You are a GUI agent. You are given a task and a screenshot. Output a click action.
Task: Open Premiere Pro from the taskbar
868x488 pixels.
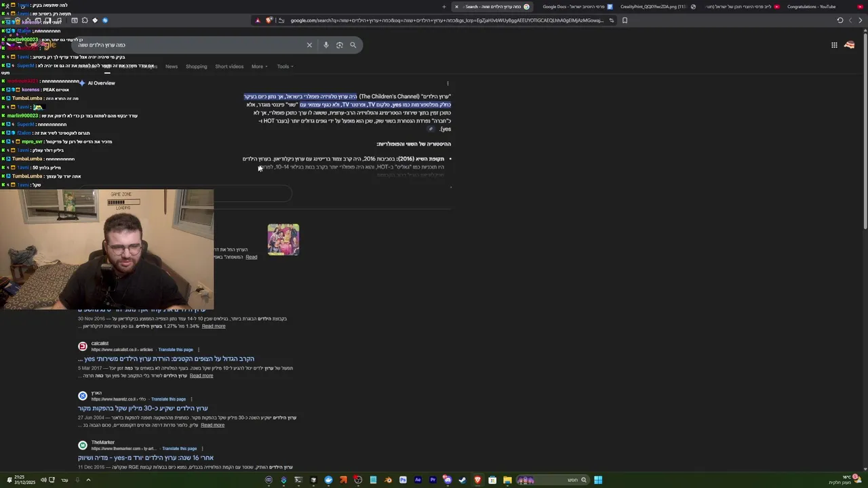pos(433,480)
